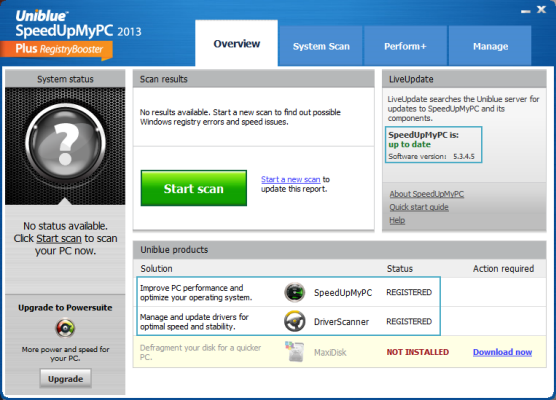Click the NOT INSTALLED status text
This screenshot has height=400, width=556.
418,352
